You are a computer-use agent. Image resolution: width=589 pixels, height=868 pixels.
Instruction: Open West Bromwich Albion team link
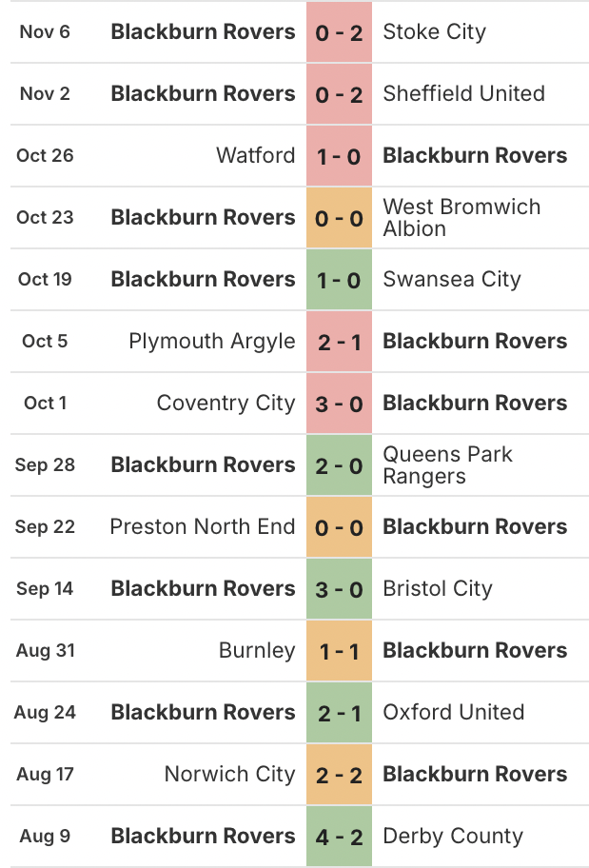(x=461, y=218)
